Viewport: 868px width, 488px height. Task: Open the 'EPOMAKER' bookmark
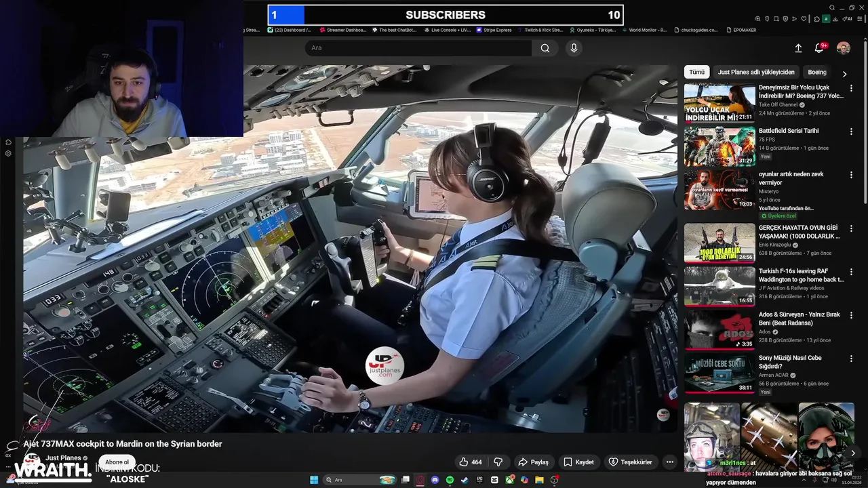pyautogui.click(x=741, y=30)
